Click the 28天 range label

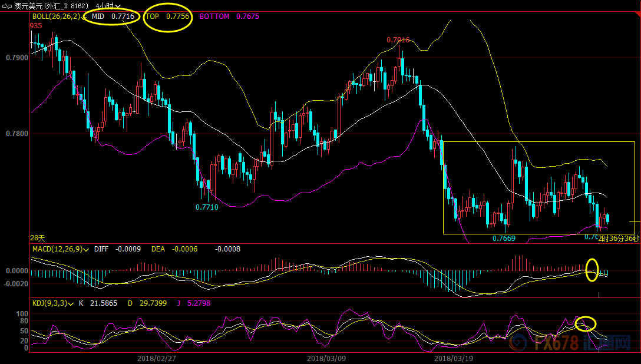tap(37, 238)
